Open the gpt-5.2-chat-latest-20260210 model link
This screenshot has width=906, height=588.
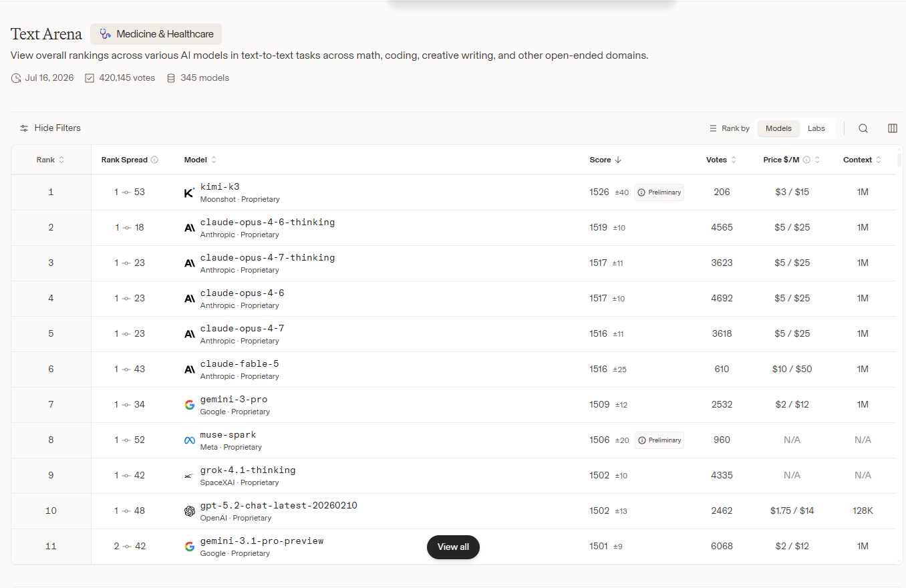[x=279, y=506]
